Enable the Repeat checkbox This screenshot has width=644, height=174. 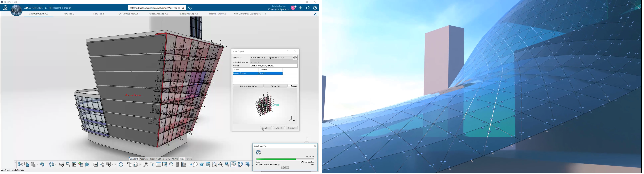coord(289,86)
